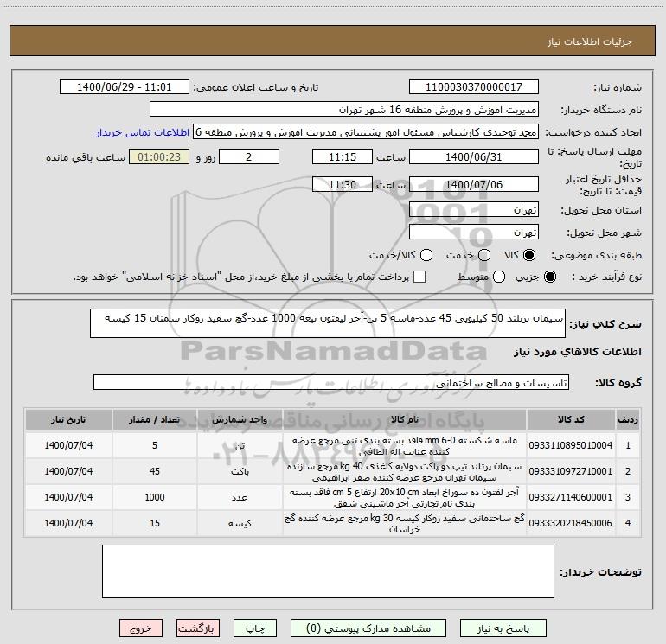Click the آجر لفتون product name cell
666x644 pixels.
pos(405,497)
